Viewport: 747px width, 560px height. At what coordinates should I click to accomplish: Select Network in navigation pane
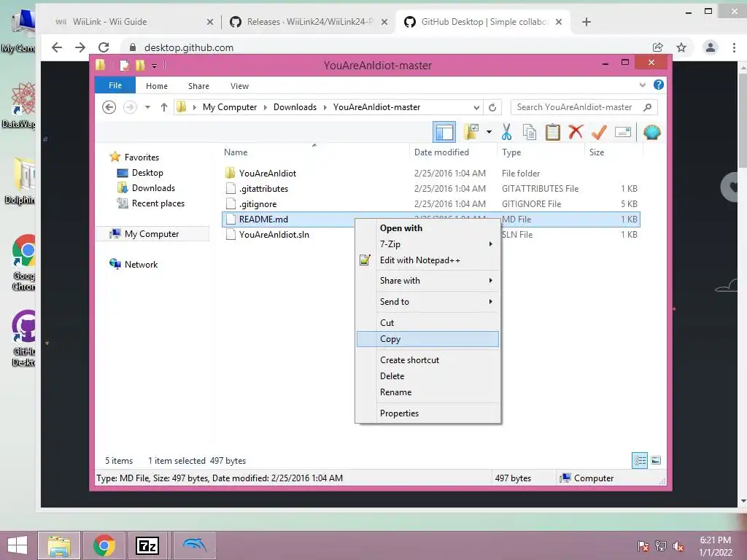[141, 264]
